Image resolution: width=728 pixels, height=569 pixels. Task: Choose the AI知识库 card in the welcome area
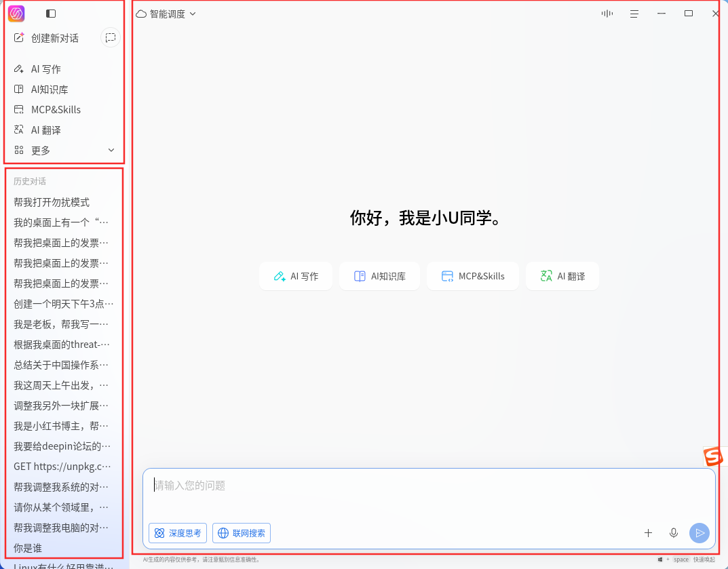click(379, 276)
